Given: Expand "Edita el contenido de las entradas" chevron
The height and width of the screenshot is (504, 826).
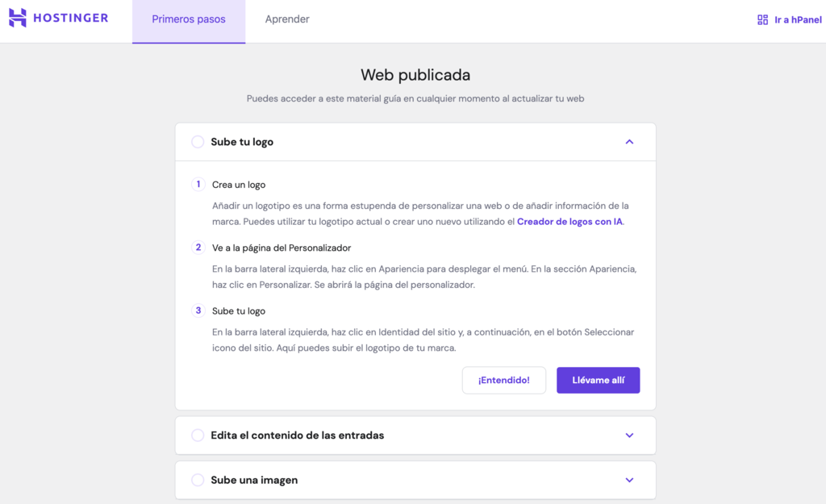Looking at the screenshot, I should click(629, 435).
